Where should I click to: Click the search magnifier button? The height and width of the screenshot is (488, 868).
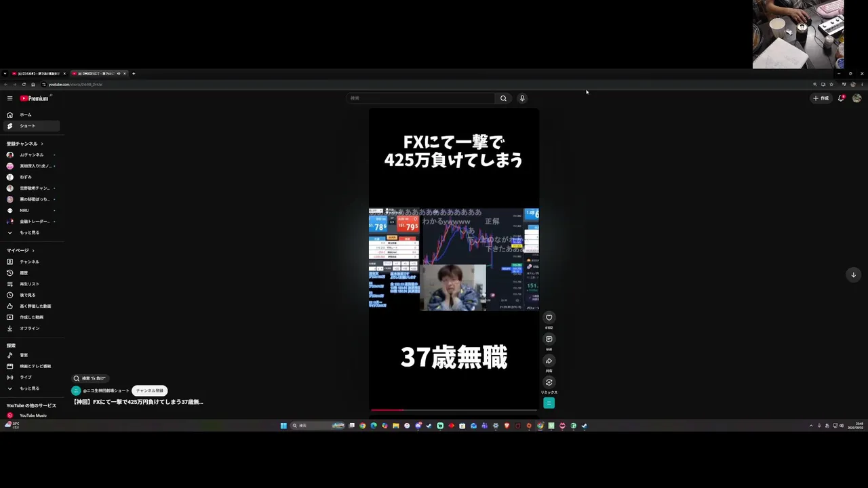(503, 98)
